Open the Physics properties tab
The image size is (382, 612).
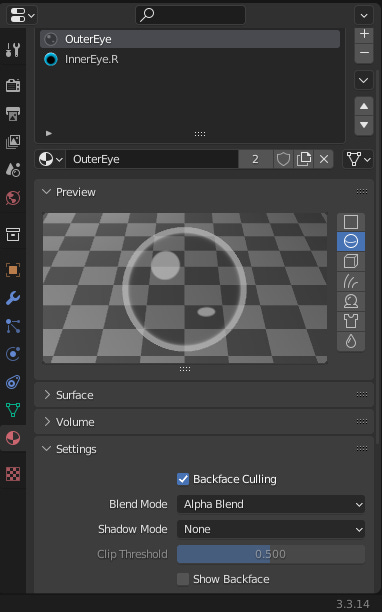tap(13, 354)
